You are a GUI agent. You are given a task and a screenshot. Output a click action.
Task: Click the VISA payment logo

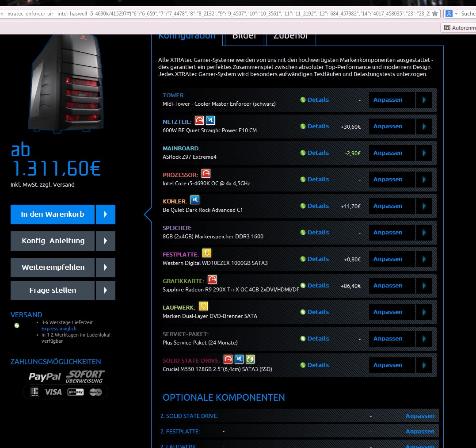click(x=53, y=392)
